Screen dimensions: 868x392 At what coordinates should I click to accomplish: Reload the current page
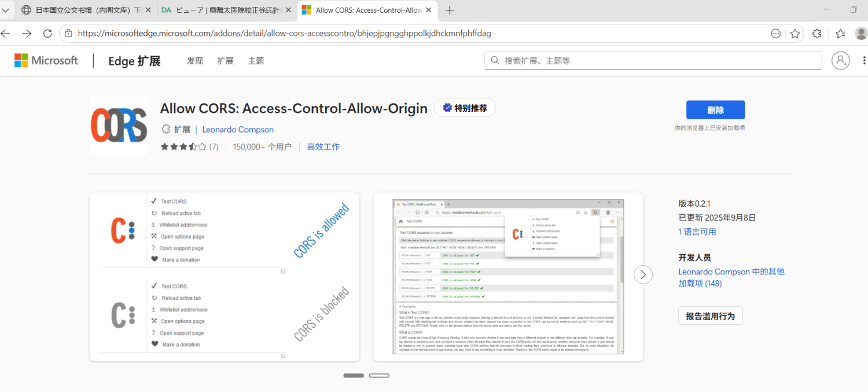click(x=47, y=34)
